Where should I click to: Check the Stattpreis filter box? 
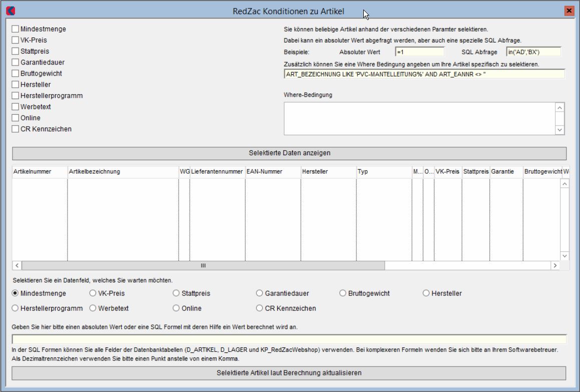pyautogui.click(x=15, y=51)
